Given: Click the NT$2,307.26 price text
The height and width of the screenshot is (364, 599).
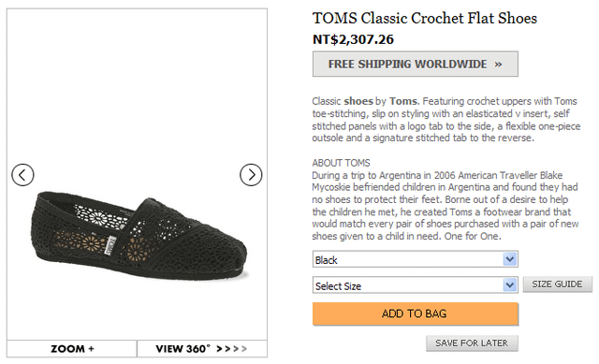Looking at the screenshot, I should [353, 39].
